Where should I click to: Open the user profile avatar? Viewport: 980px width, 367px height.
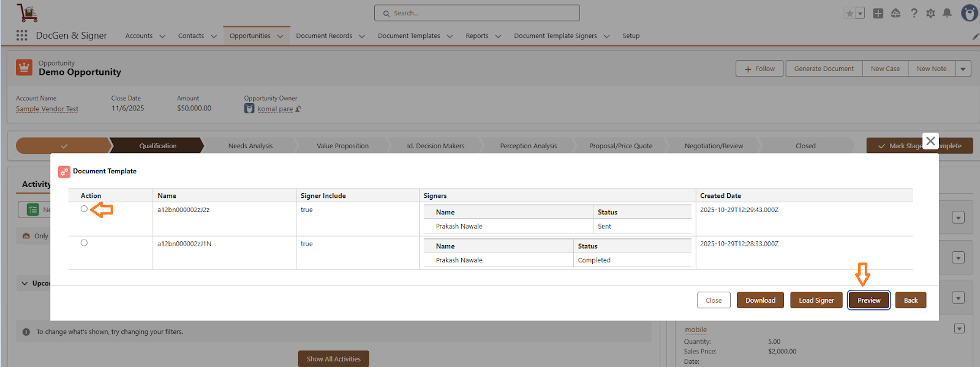pyautogui.click(x=969, y=13)
